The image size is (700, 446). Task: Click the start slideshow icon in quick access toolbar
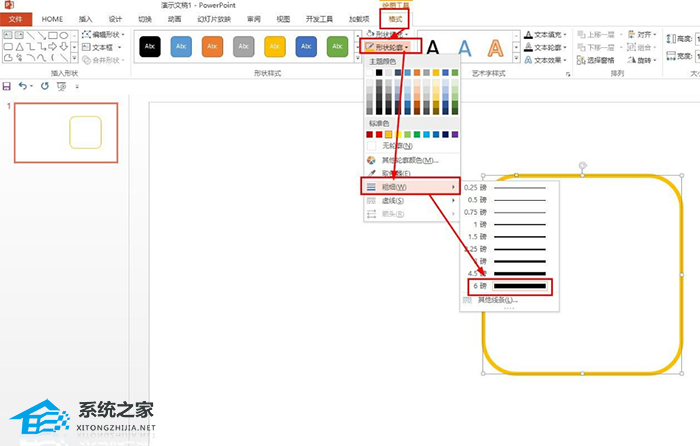pyautogui.click(x=62, y=86)
